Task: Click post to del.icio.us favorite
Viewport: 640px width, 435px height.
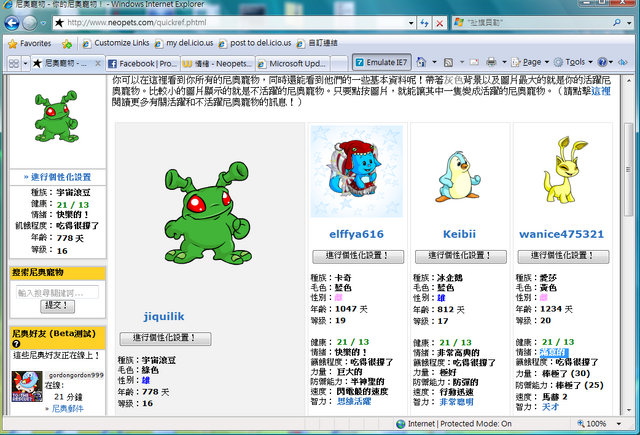Action: pyautogui.click(x=255, y=43)
